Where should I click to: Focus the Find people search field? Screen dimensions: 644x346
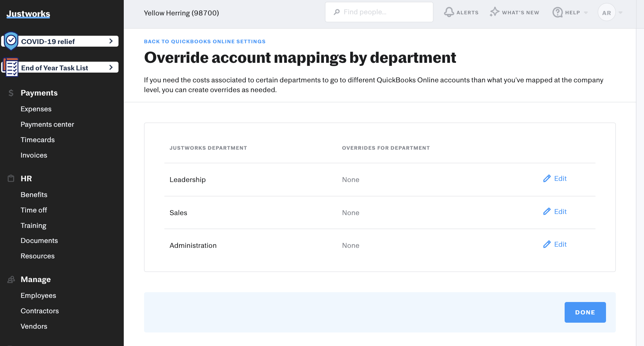click(379, 12)
